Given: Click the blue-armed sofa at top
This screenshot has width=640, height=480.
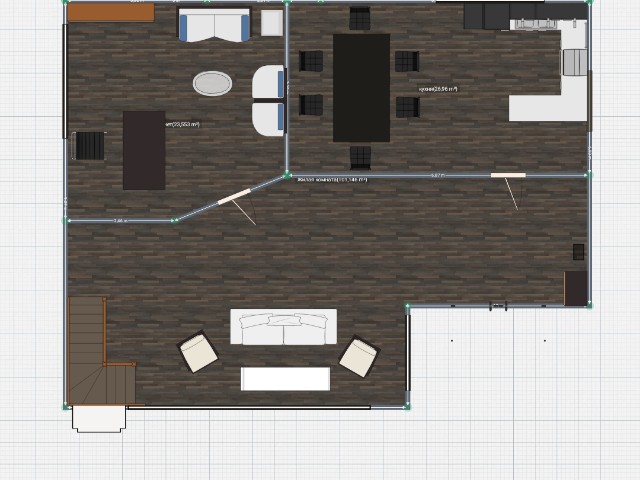Looking at the screenshot, I should click(214, 25).
